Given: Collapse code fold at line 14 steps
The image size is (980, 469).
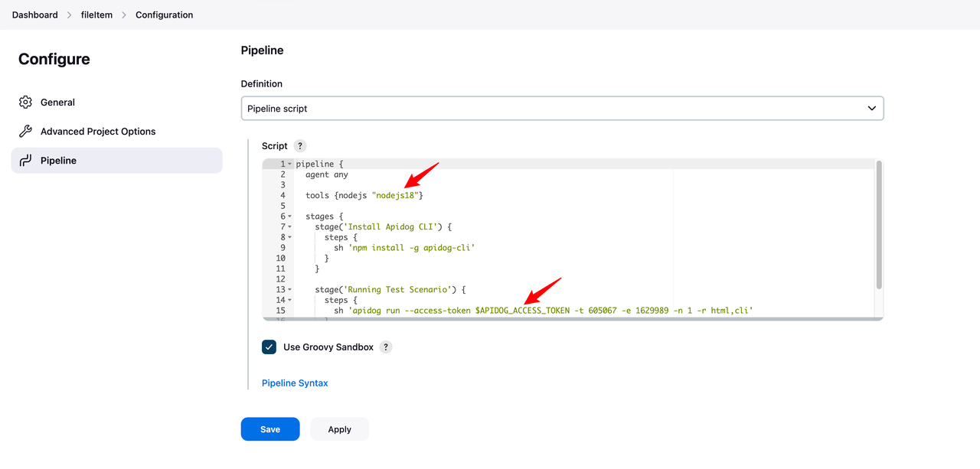Looking at the screenshot, I should tap(289, 301).
